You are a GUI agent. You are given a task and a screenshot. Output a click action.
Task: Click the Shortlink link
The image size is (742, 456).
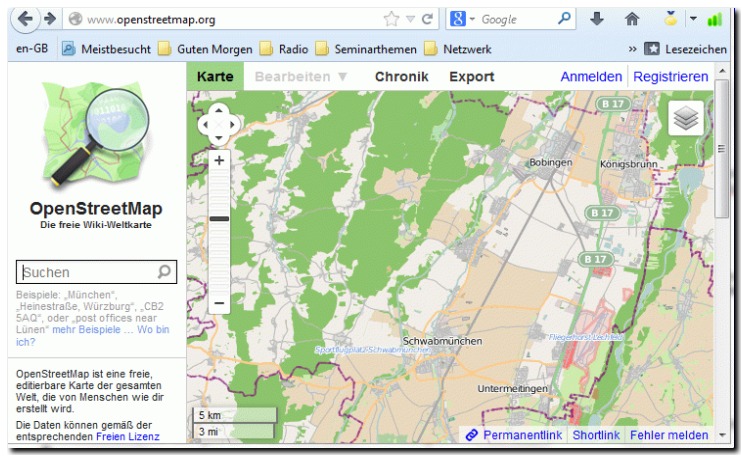coord(596,435)
